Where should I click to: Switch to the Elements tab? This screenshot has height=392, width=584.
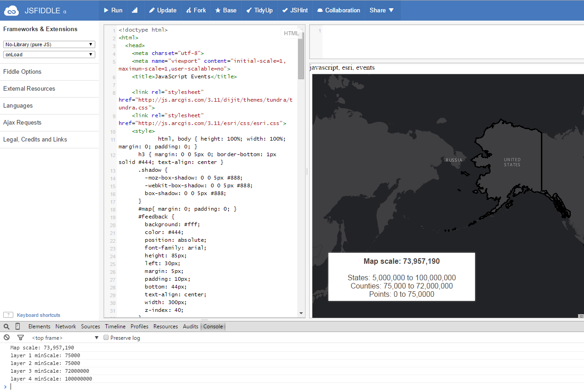tap(39, 327)
